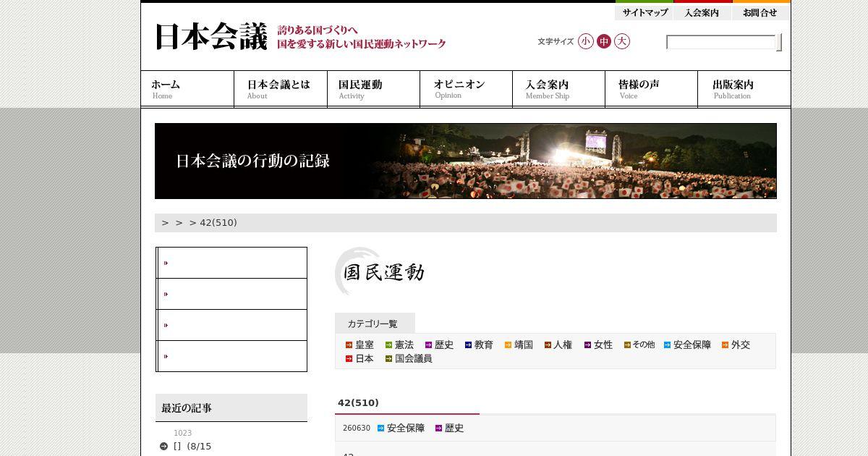Click the 日本会議 site logo
Image resolution: width=868 pixels, height=456 pixels.
click(211, 37)
